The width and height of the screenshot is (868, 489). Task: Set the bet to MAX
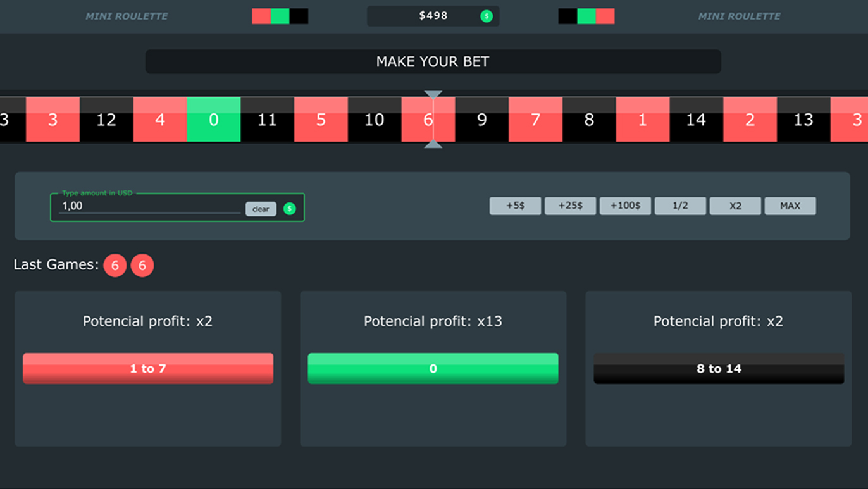[790, 206]
